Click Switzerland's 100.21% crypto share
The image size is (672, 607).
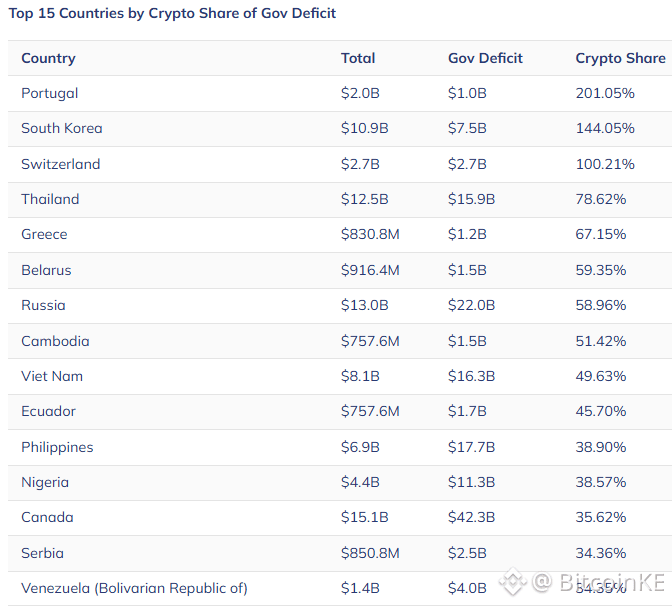click(605, 164)
